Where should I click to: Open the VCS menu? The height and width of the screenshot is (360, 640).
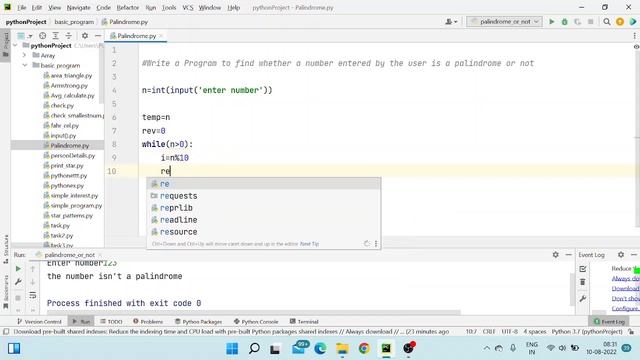pyautogui.click(x=188, y=7)
